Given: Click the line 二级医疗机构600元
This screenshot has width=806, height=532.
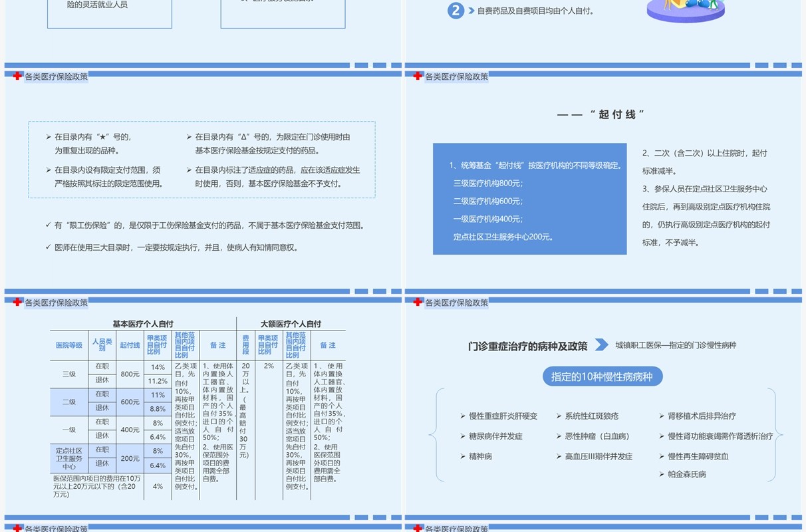Looking at the screenshot, I should [488, 201].
